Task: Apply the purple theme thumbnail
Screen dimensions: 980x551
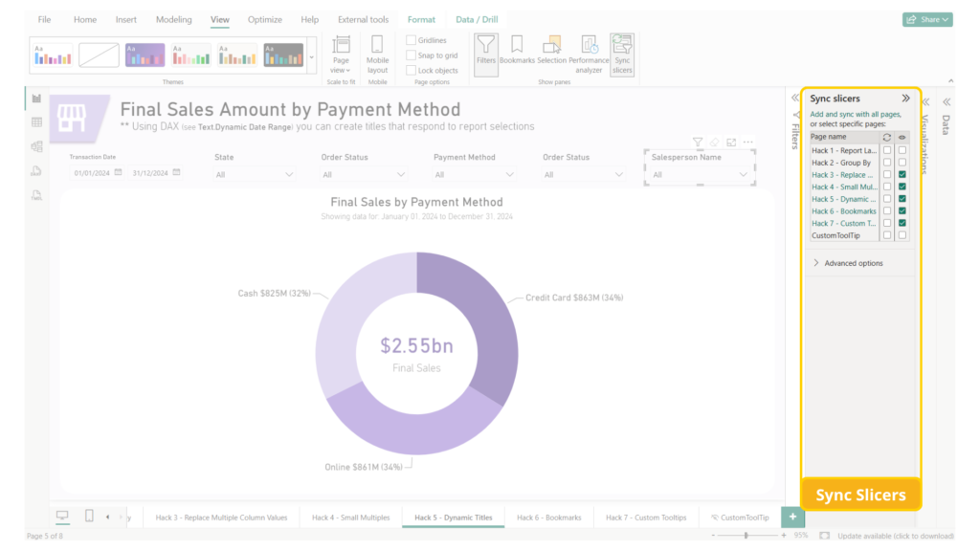Action: 145,55
